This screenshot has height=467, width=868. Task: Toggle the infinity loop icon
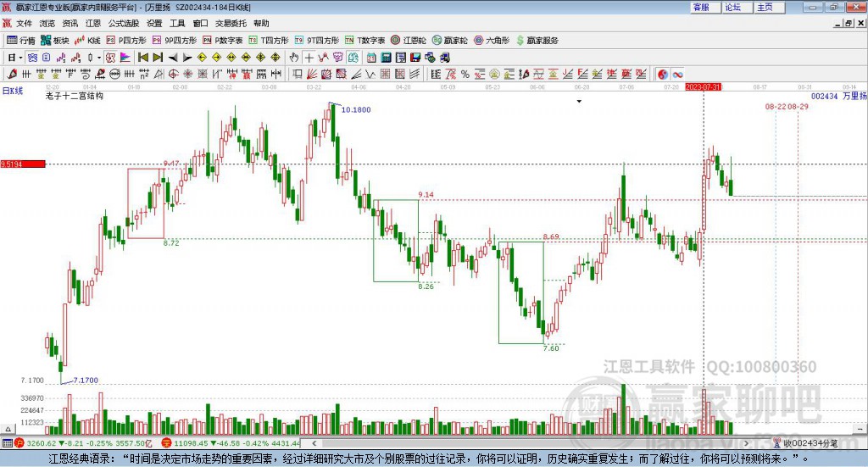click(x=677, y=74)
